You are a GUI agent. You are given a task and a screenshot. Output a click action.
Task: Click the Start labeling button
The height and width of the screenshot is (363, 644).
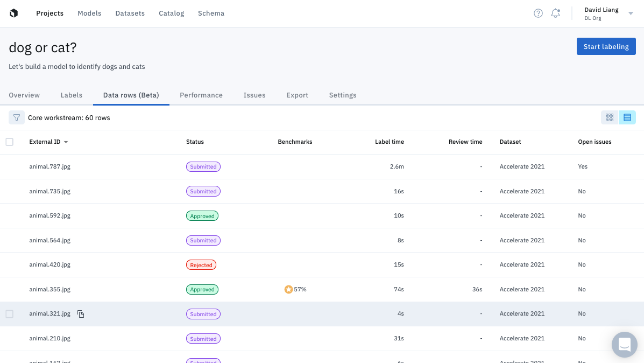click(x=606, y=46)
